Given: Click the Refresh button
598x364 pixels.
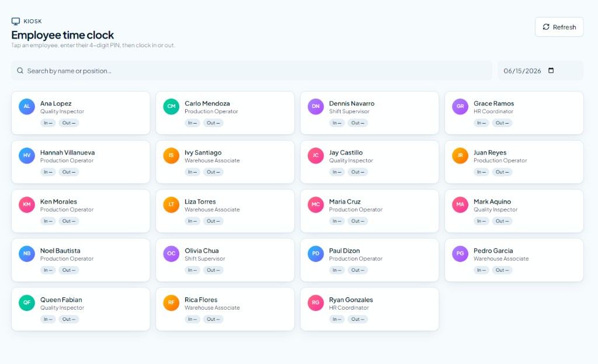Looking at the screenshot, I should coord(559,27).
